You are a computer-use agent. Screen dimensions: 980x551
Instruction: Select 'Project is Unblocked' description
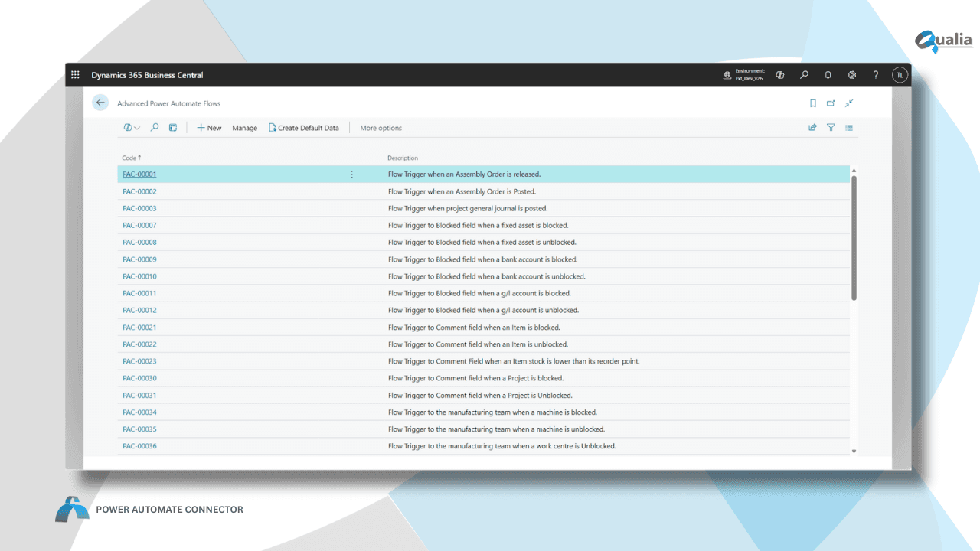[x=480, y=396]
